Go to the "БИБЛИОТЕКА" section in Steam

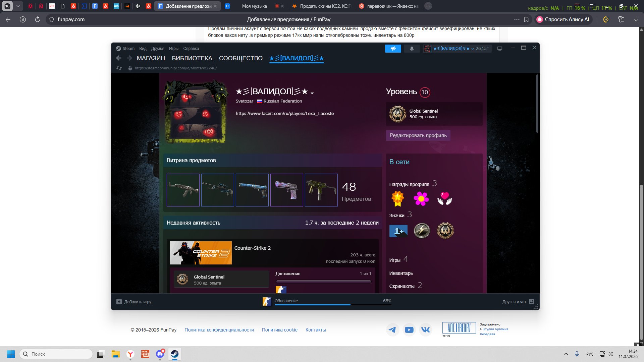tap(192, 58)
